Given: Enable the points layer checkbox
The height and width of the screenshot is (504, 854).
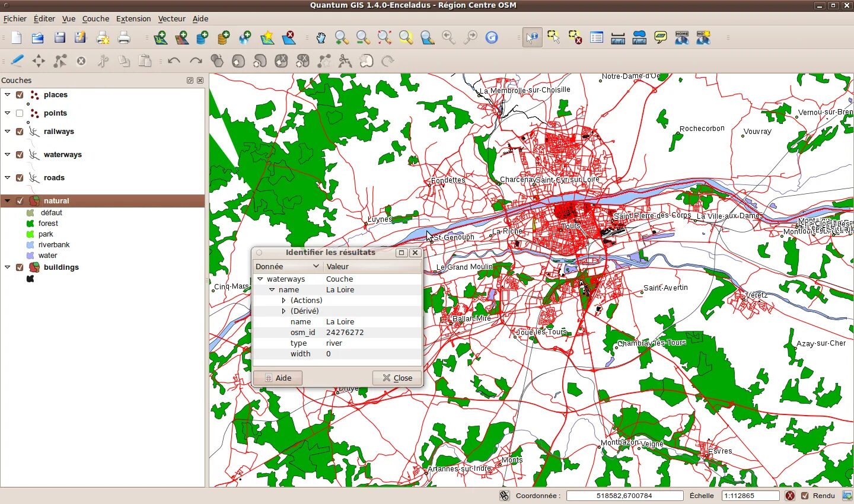Looking at the screenshot, I should [x=20, y=113].
